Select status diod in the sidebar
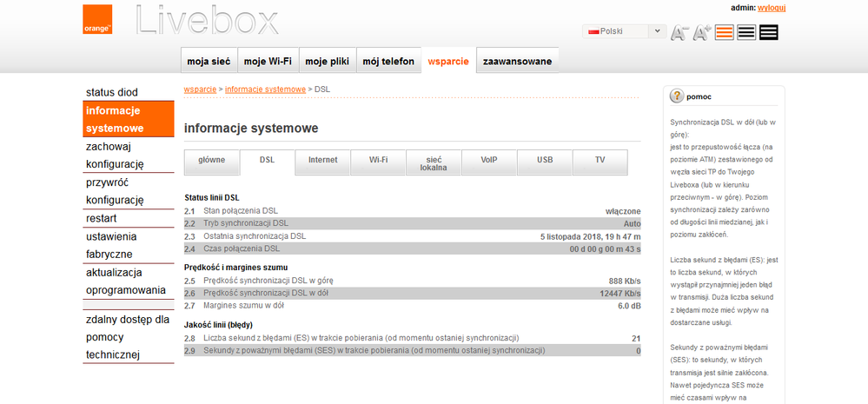The width and height of the screenshot is (868, 404). click(x=112, y=92)
